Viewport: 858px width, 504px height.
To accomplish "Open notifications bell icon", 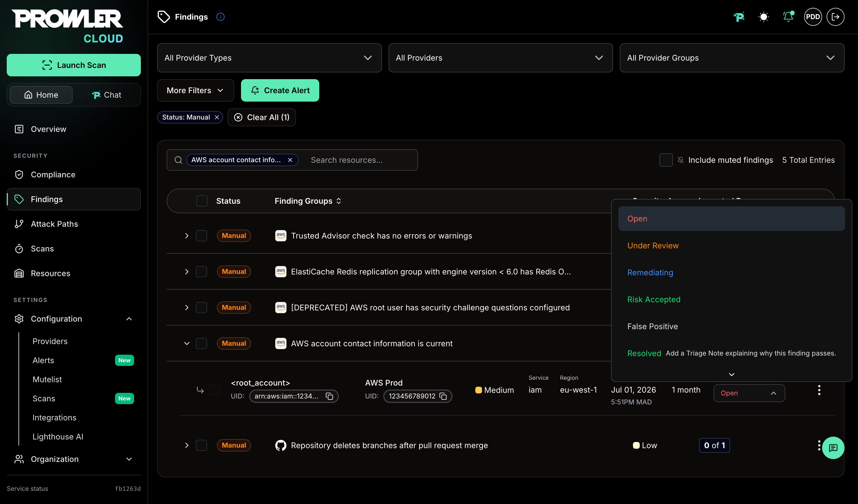I will coord(788,17).
